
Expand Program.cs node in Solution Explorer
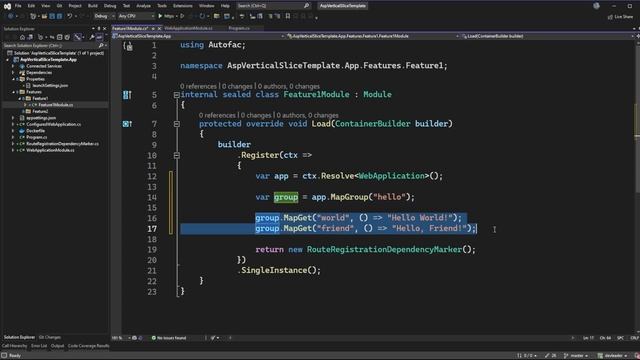(x=13, y=138)
